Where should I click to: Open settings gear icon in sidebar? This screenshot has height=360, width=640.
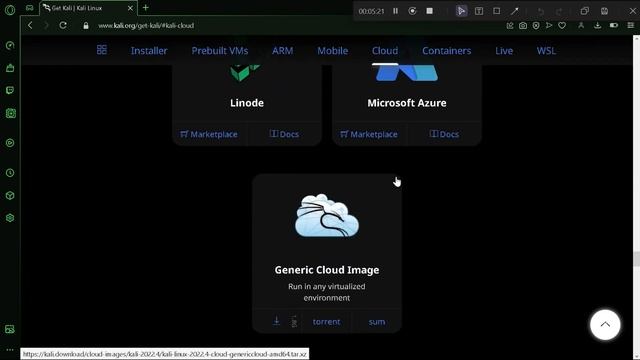coord(10,218)
